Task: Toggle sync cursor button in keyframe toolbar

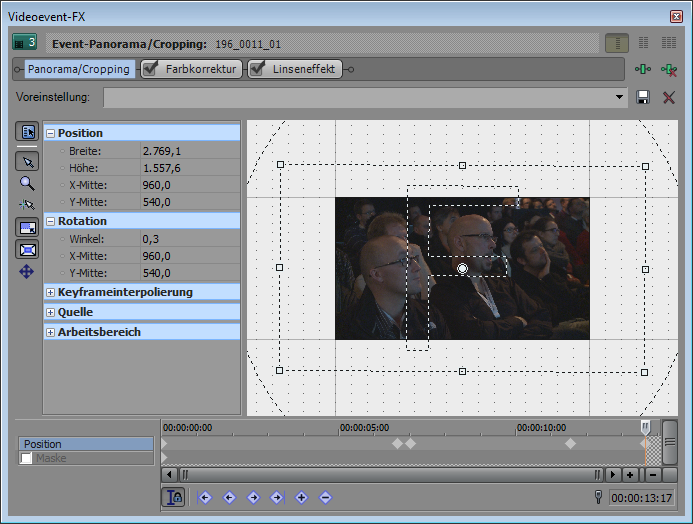Action: [x=173, y=497]
